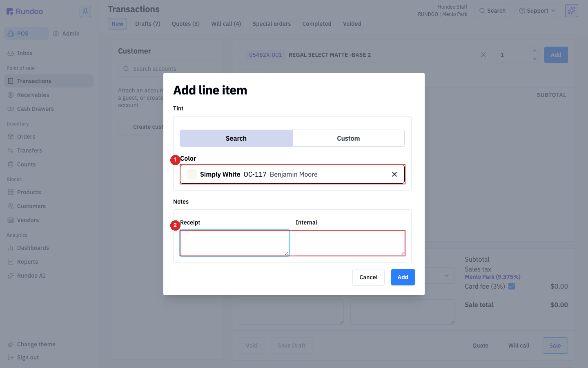Screen dimensions: 588x368
Task: Switch to the Admin mode tab
Action: point(67,34)
